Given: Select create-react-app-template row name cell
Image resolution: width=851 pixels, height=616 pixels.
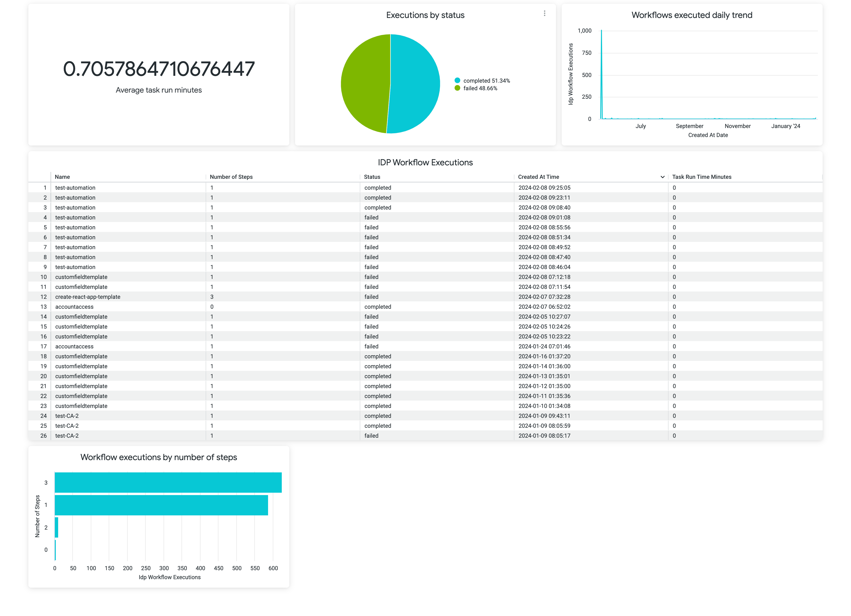Looking at the screenshot, I should pyautogui.click(x=88, y=297).
